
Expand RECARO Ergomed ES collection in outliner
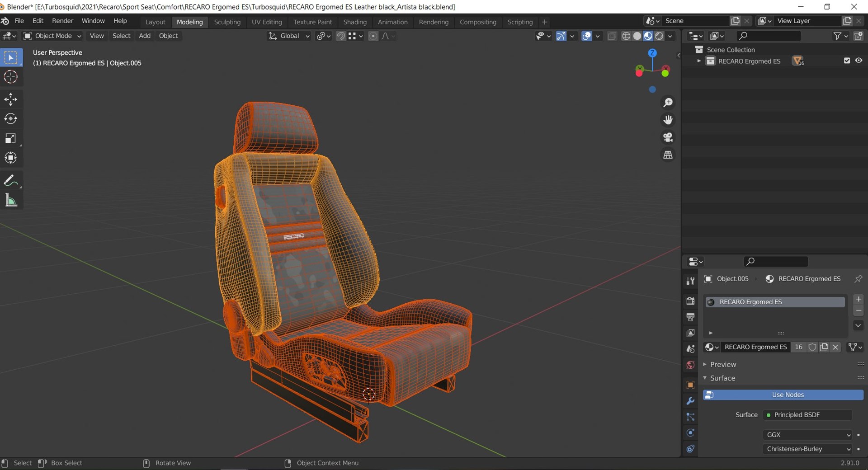(x=699, y=61)
